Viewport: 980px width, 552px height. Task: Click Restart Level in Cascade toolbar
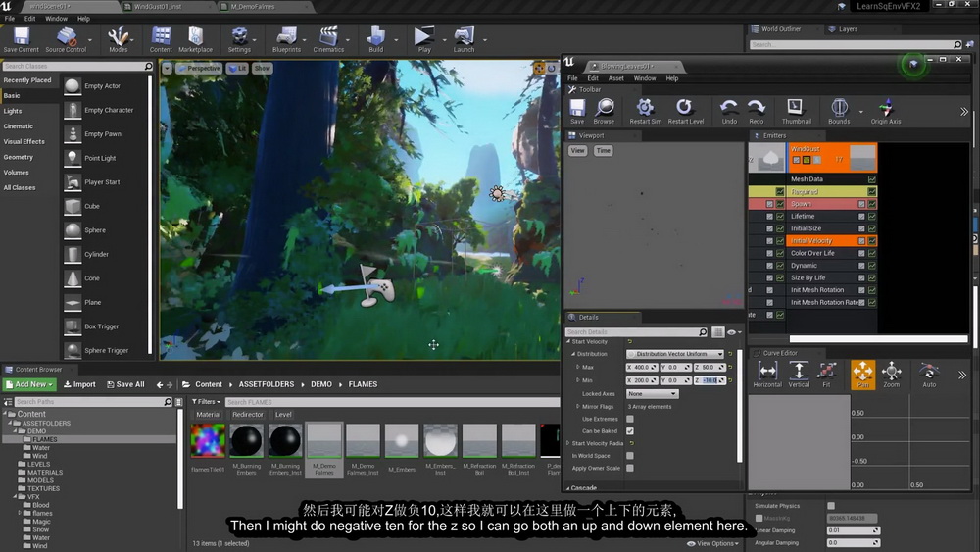[x=686, y=112]
